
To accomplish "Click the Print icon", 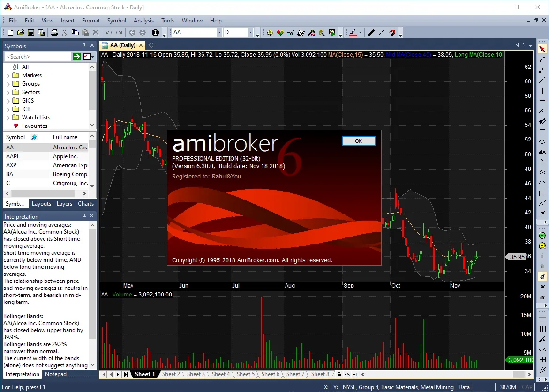I will click(x=54, y=32).
